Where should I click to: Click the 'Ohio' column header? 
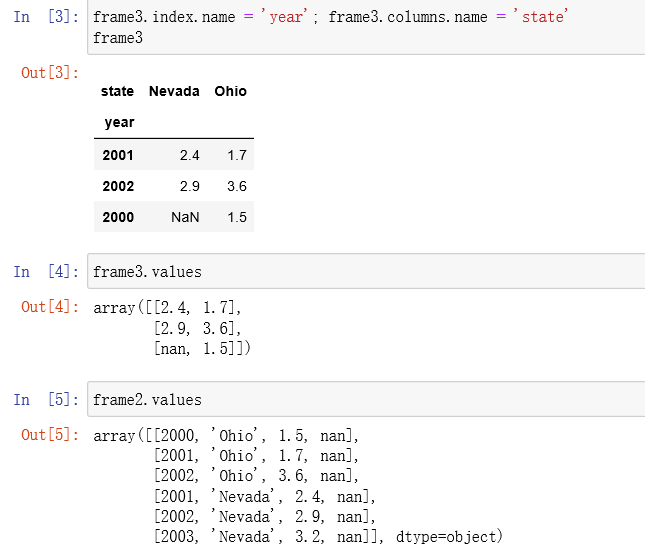click(x=230, y=91)
